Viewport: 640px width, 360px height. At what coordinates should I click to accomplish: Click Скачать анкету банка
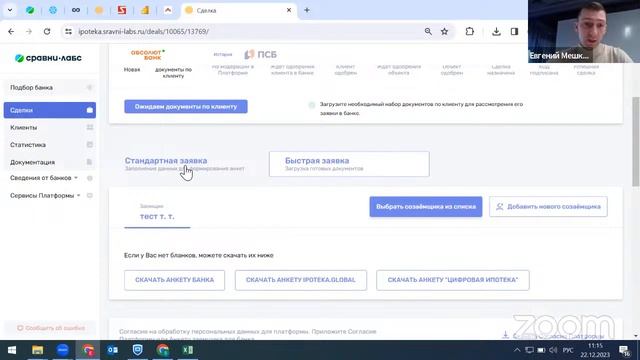(x=174, y=280)
